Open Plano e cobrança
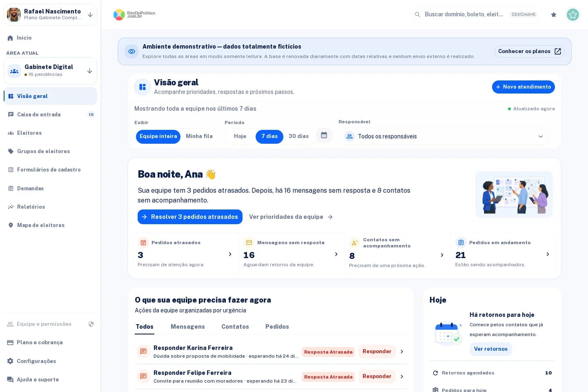This screenshot has height=392, width=588. tap(51, 343)
